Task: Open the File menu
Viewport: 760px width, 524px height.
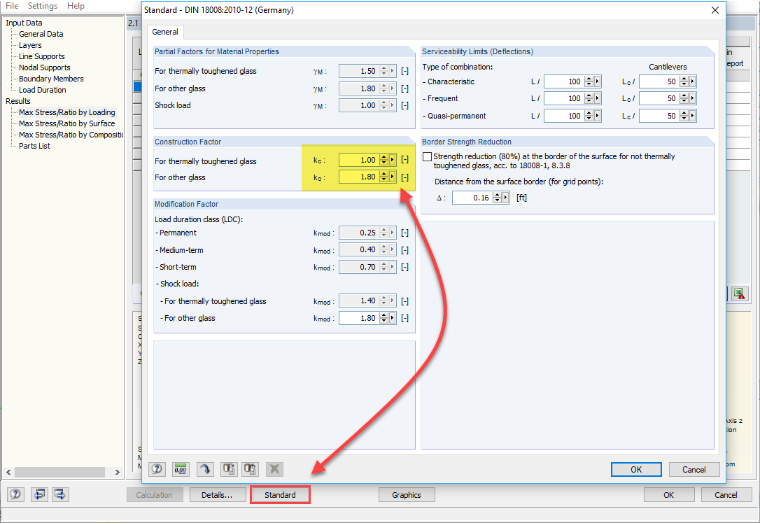Action: 12,6
